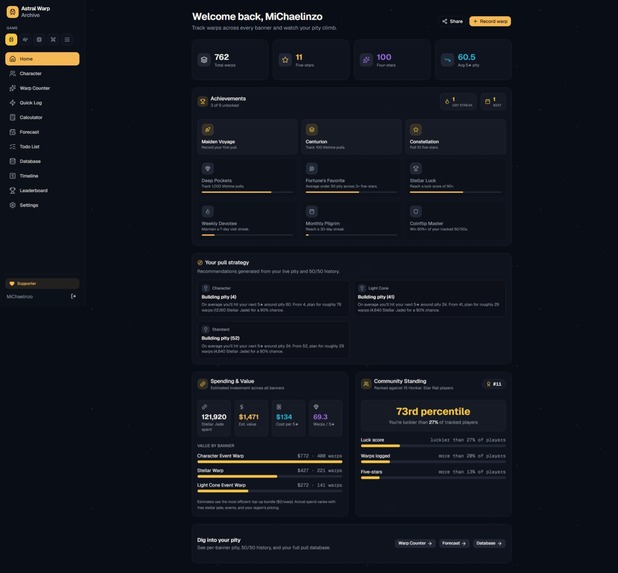This screenshot has height=573, width=618.
Task: Click the Weekly Devotee flame icon
Action: 208,211
